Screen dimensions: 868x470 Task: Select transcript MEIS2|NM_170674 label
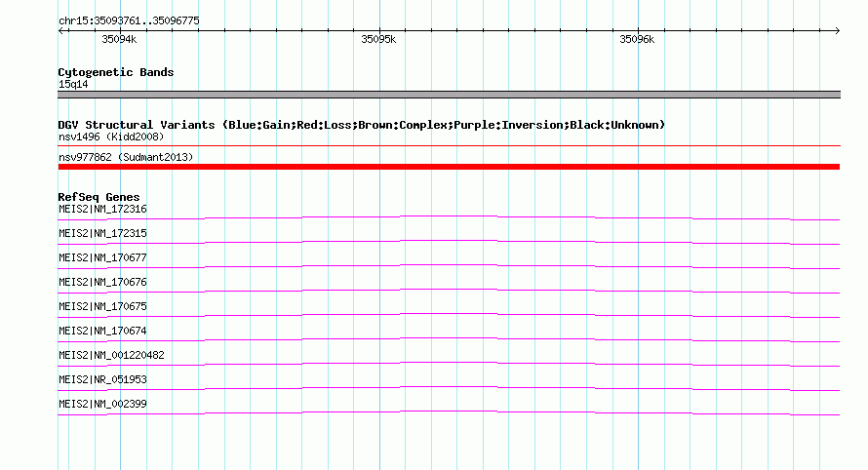pyautogui.click(x=103, y=332)
